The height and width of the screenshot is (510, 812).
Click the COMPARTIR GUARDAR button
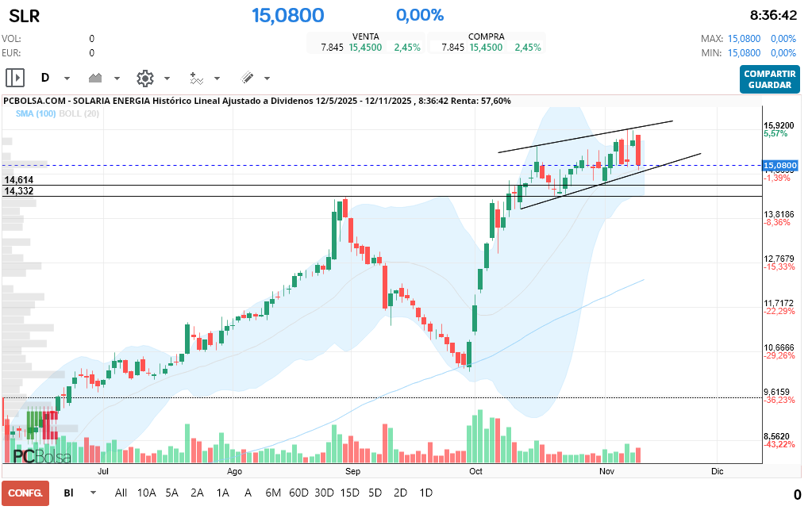tap(769, 79)
